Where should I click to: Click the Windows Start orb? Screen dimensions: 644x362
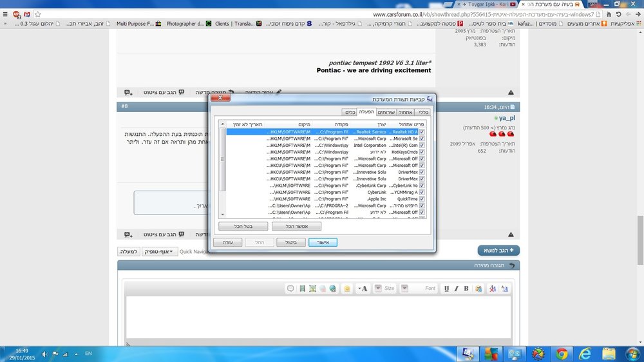point(633,354)
